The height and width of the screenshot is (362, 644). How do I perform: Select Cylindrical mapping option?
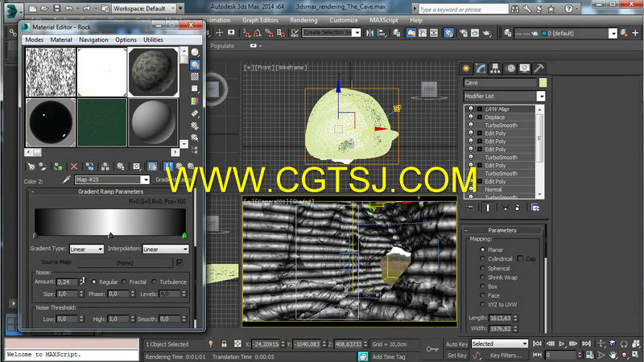[482, 258]
